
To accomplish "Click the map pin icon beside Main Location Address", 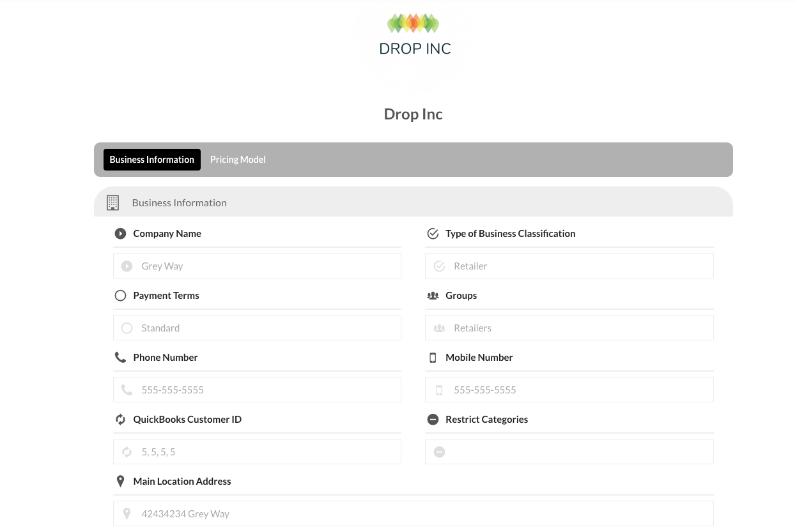I will click(120, 482).
